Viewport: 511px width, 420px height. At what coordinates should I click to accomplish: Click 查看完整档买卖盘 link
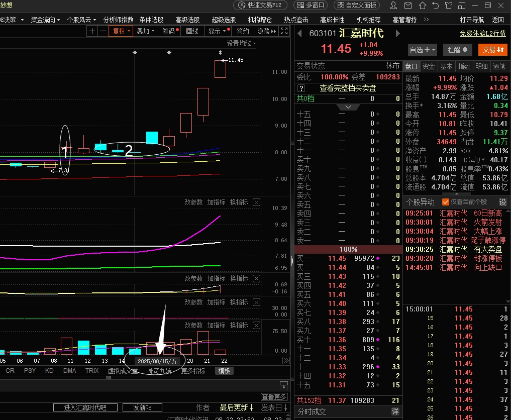coord(348,88)
